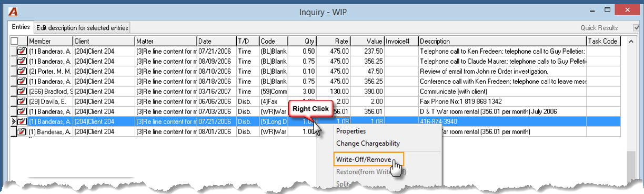Open Properties from the context menu
The width and height of the screenshot is (644, 194).
351,131
